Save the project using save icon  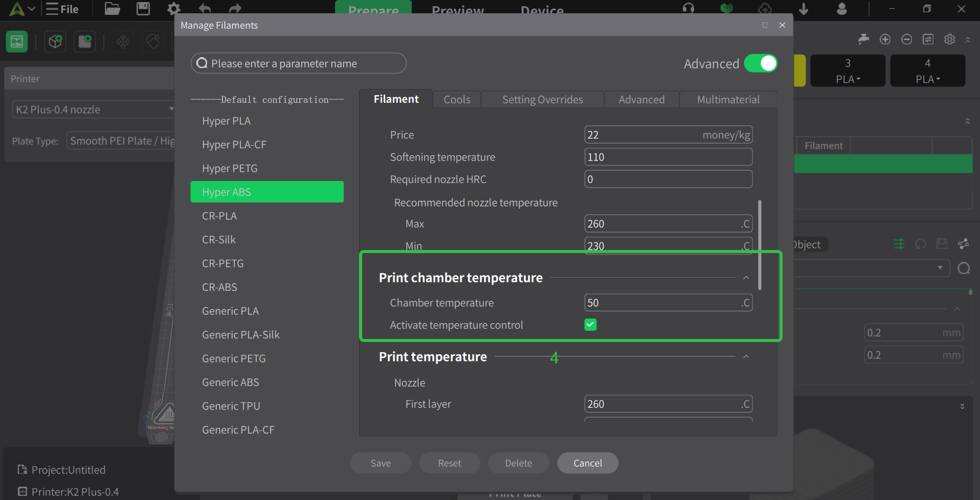pos(143,9)
